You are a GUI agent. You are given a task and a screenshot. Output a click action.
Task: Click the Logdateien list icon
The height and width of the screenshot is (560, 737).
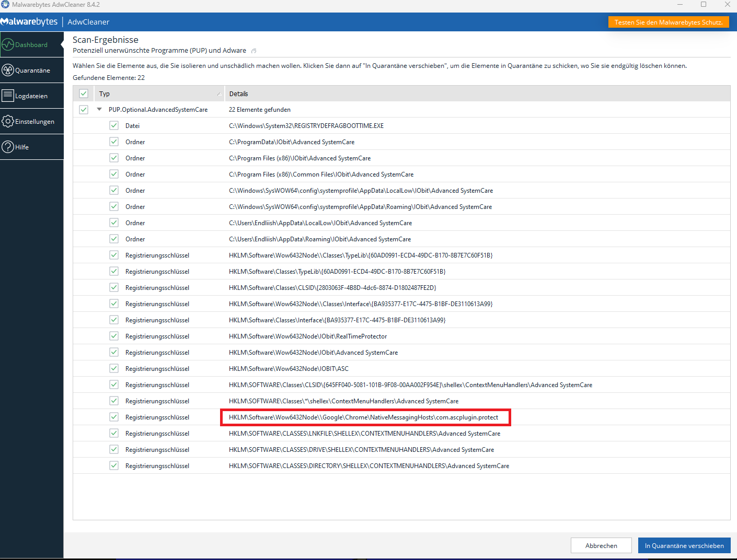(8, 96)
